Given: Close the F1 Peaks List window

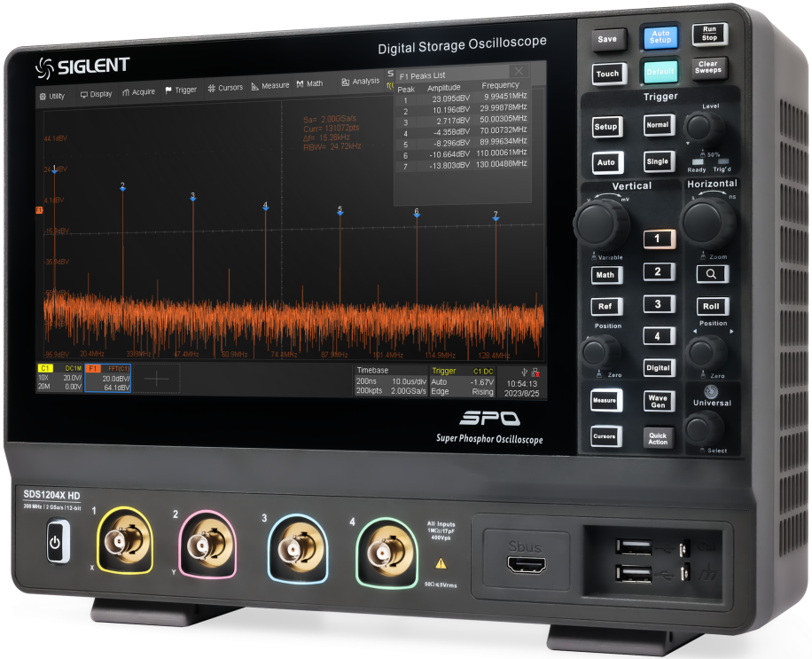Looking at the screenshot, I should tap(519, 71).
